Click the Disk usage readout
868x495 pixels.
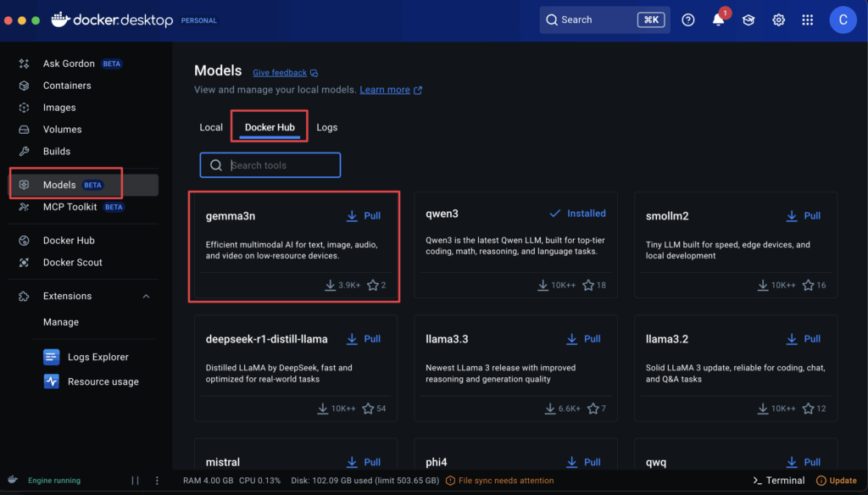[x=364, y=481]
